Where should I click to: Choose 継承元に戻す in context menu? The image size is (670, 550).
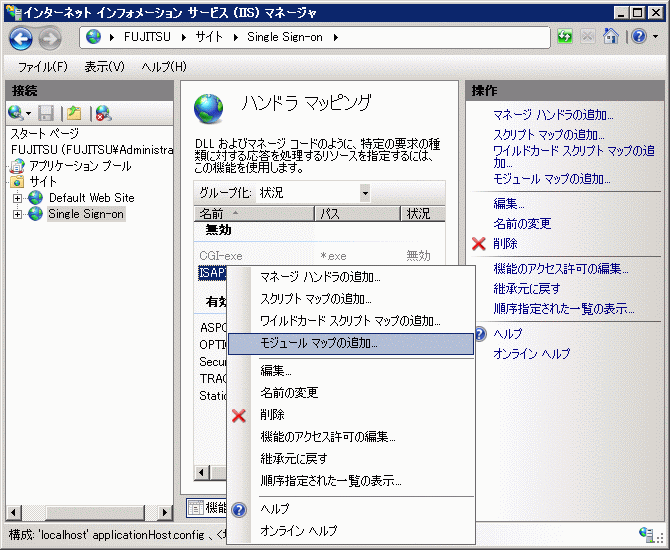(x=351, y=459)
